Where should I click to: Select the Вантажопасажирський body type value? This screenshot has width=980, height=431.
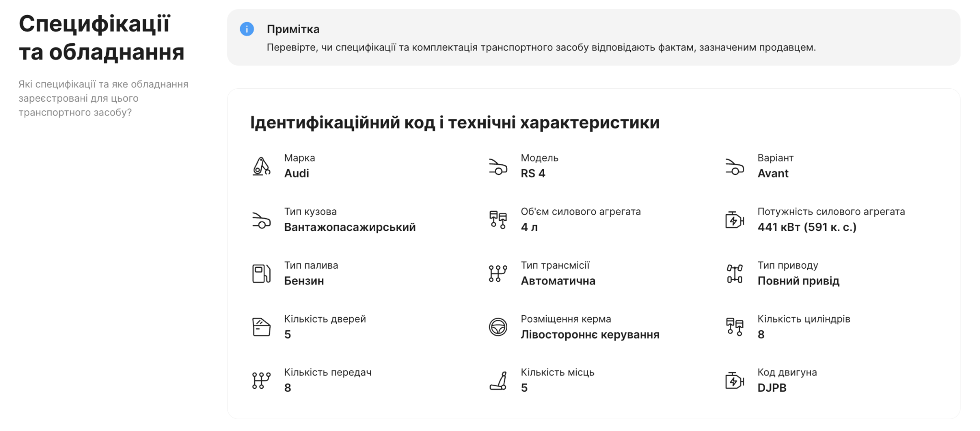point(350,227)
